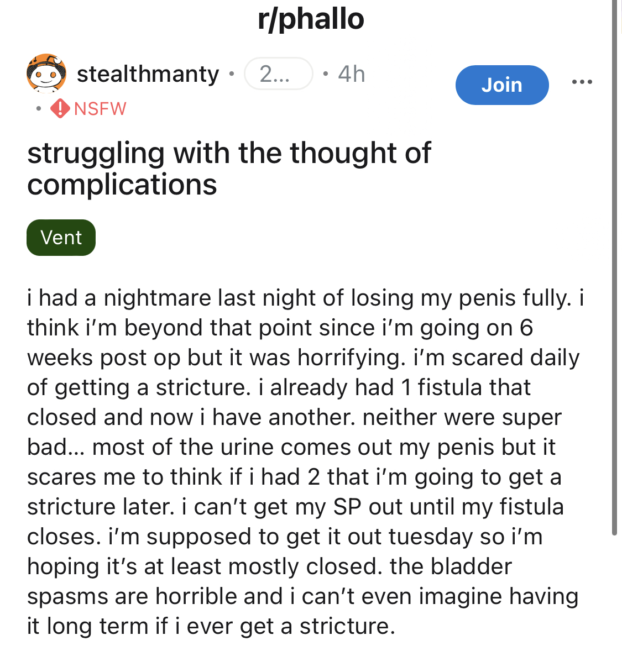
Task: Open the three-dot post options menu
Action: [582, 82]
